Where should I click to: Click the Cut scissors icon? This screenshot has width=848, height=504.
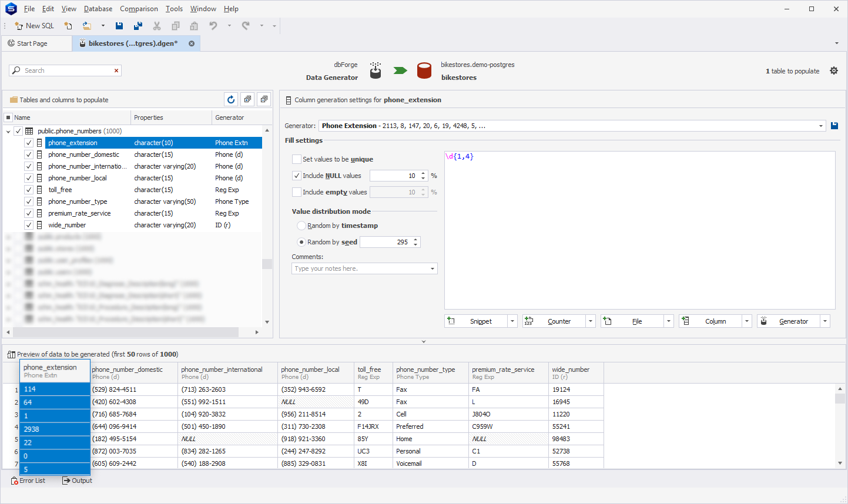(157, 26)
